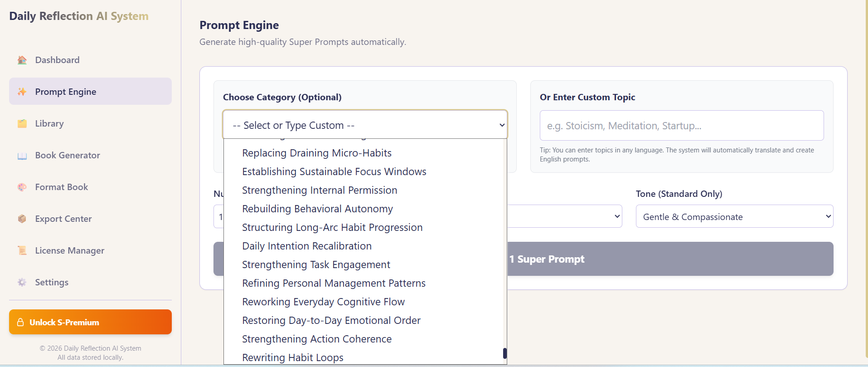
Task: Click the Export Center package icon
Action: (22, 219)
